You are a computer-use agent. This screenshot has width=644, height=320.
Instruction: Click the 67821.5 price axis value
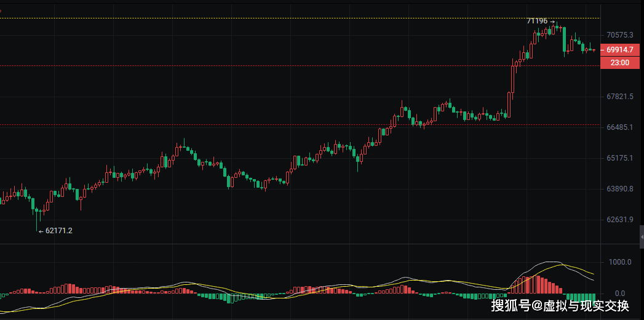[620, 97]
